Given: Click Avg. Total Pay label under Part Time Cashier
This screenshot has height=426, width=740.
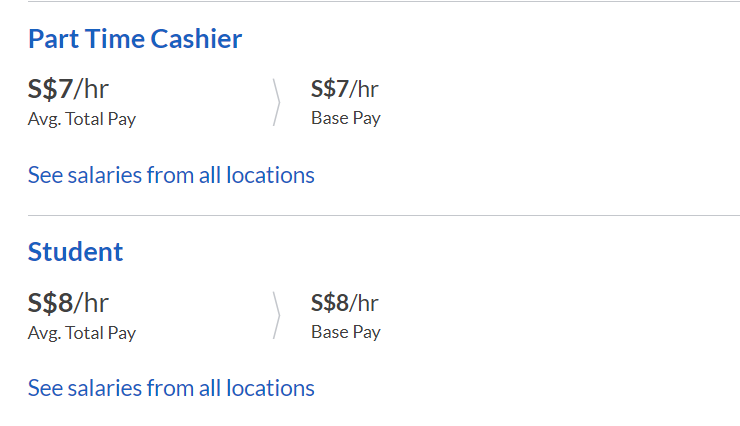Looking at the screenshot, I should pos(81,119).
